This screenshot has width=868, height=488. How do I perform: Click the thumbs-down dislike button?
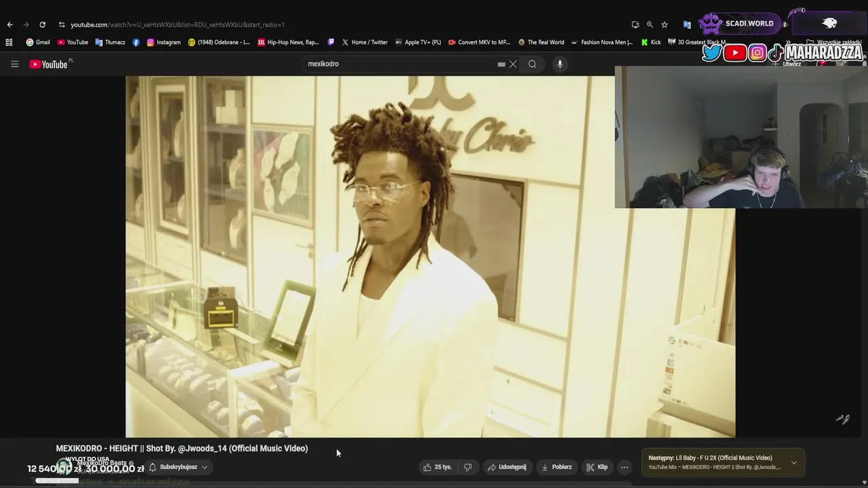click(x=468, y=467)
